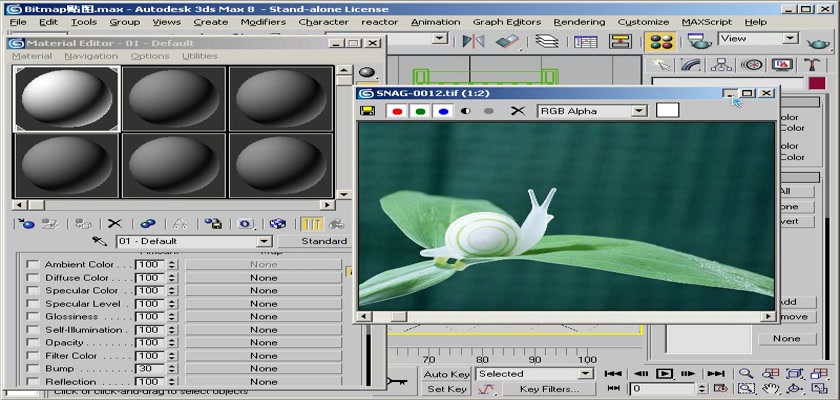Open View render type dropdown

[x=790, y=39]
